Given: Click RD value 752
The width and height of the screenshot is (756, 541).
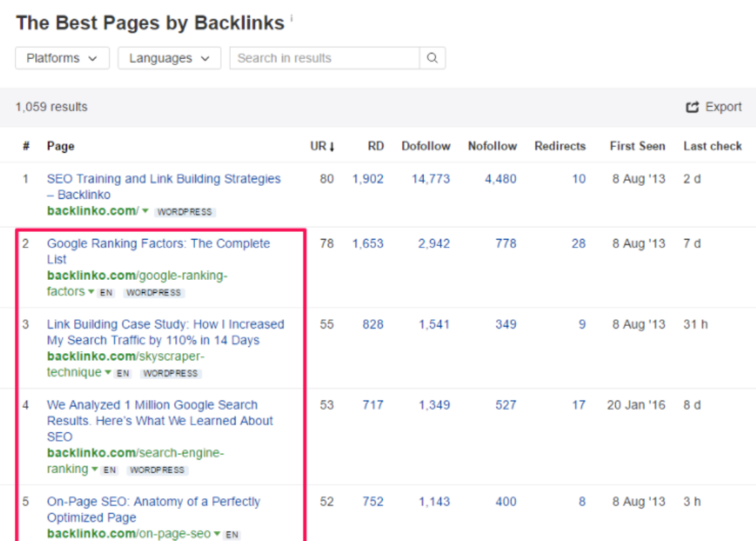Looking at the screenshot, I should coord(373,502).
